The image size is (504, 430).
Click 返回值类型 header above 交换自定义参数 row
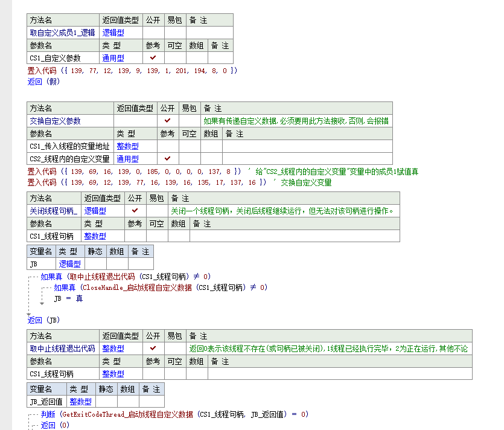[x=135, y=108]
